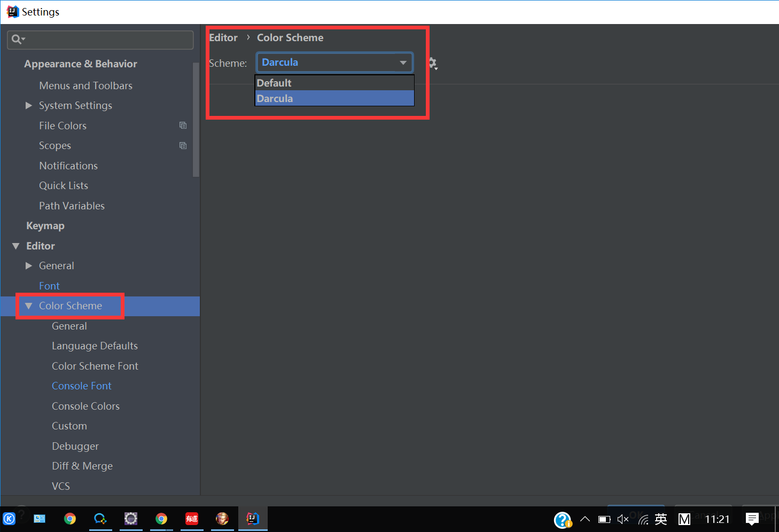This screenshot has width=779, height=532.
Task: Click the blue K icon in taskbar
Action: point(9,519)
